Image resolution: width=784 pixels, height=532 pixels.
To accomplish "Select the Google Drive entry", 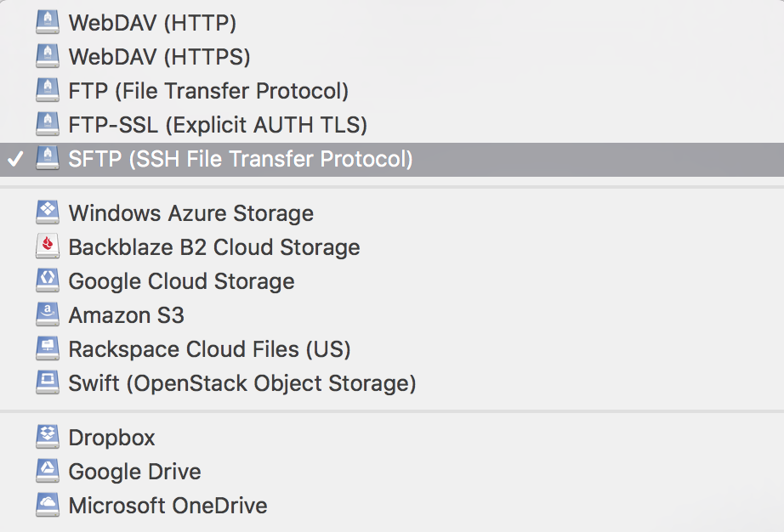I will (134, 472).
